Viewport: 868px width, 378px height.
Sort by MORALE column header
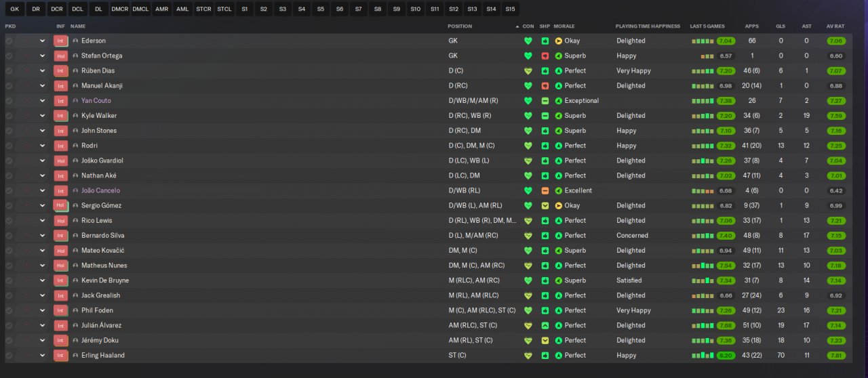(564, 26)
